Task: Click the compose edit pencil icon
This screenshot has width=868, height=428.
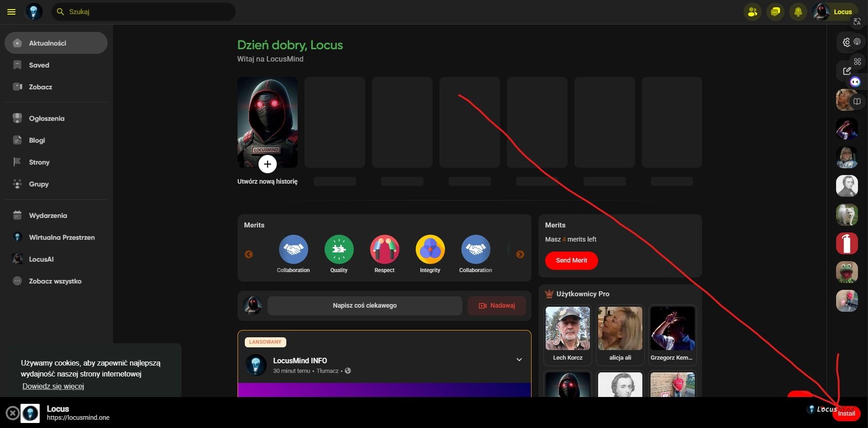Action: pyautogui.click(x=847, y=71)
